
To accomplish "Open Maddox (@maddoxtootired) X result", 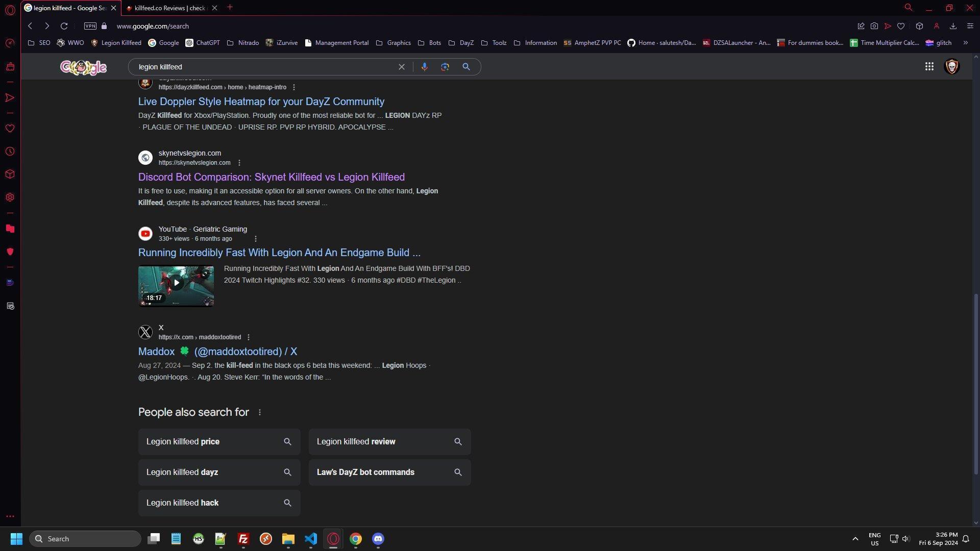I will tap(217, 352).
